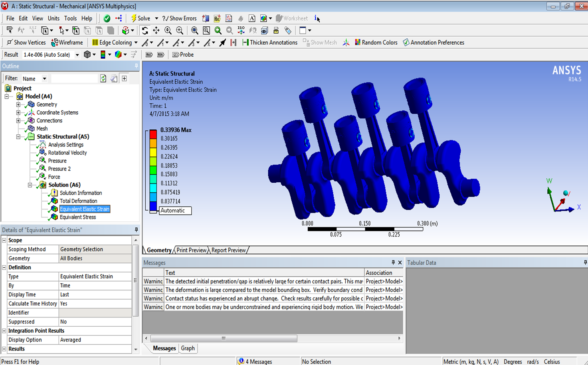
Task: Switch to the Print Preview tab
Action: point(192,250)
